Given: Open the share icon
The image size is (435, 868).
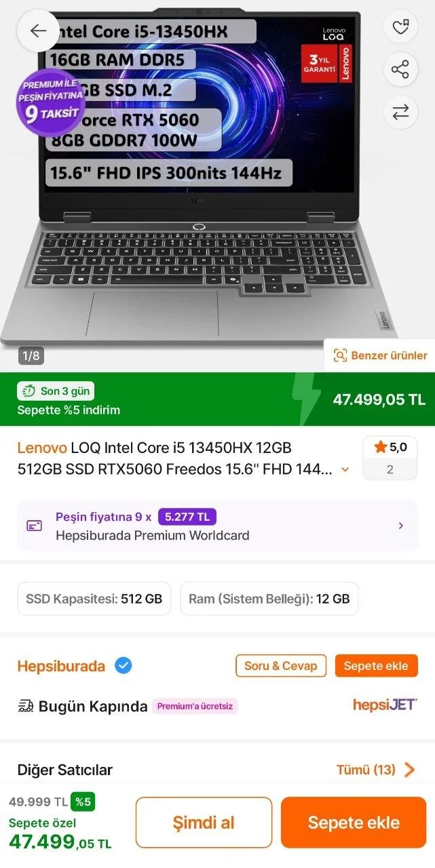Looking at the screenshot, I should pos(400,69).
